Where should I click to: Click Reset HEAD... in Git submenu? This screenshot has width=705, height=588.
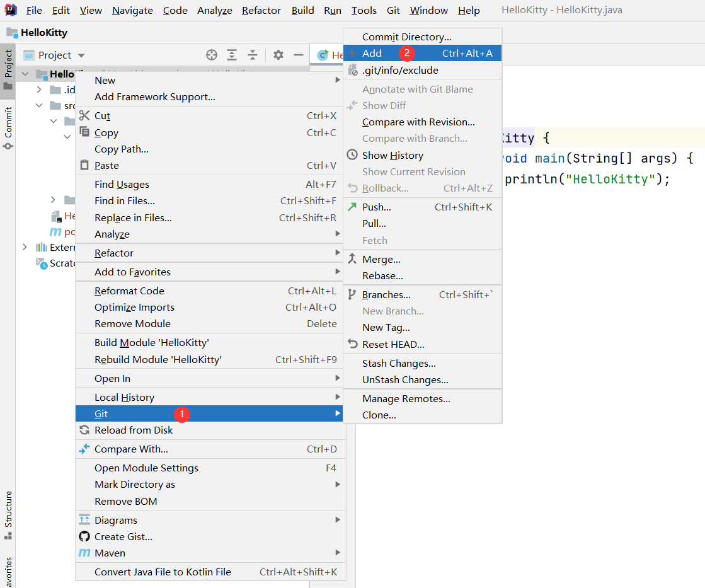[x=422, y=345]
